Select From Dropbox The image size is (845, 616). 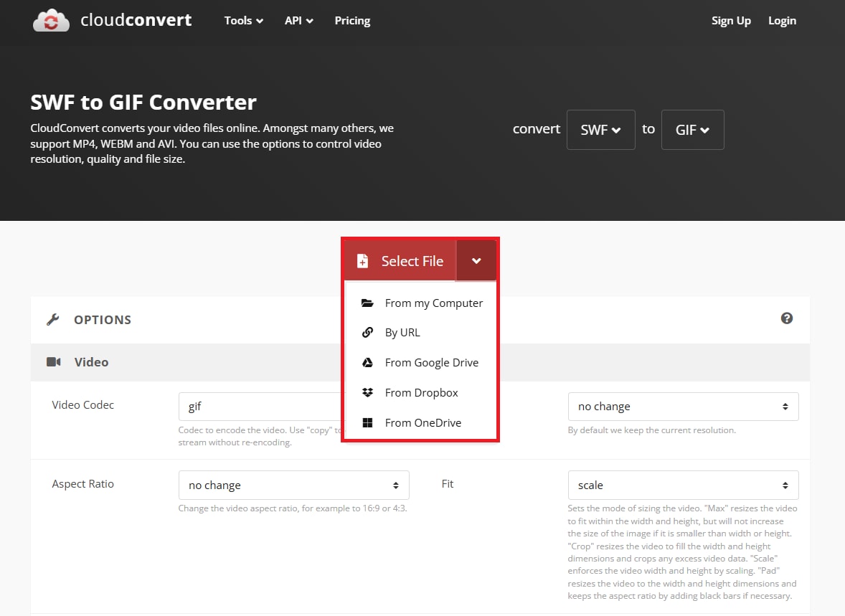coord(420,392)
